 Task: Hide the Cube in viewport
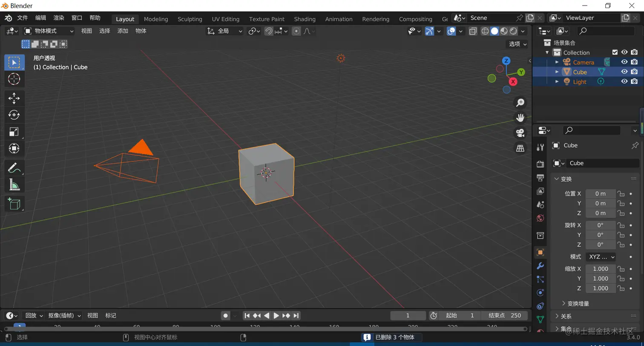pyautogui.click(x=624, y=72)
